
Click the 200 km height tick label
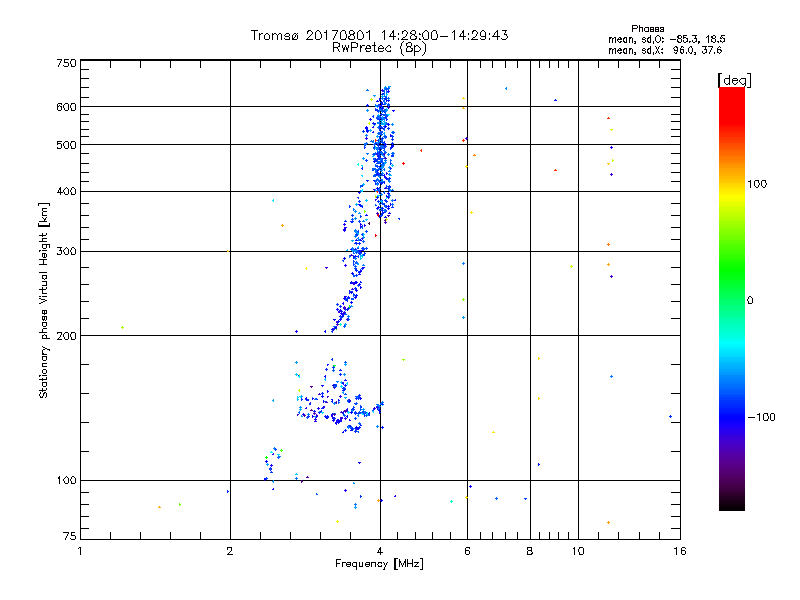[66, 336]
